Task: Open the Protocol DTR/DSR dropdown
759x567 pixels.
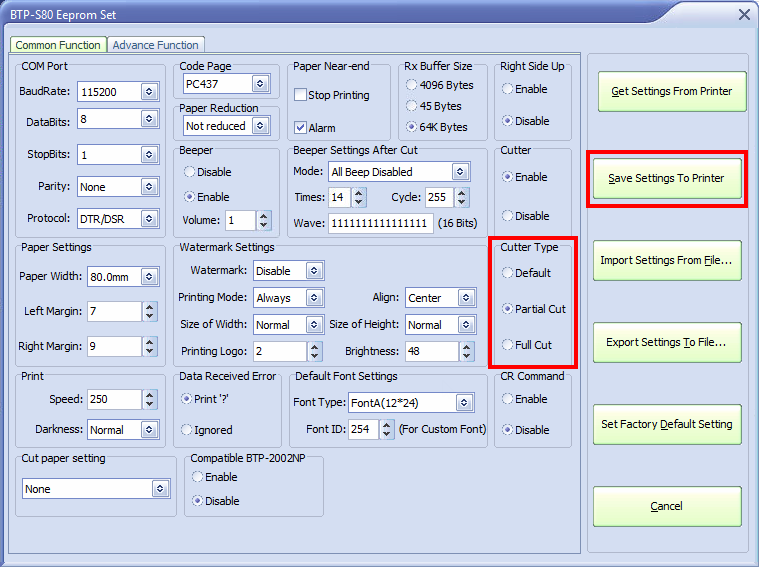Action: pos(149,218)
